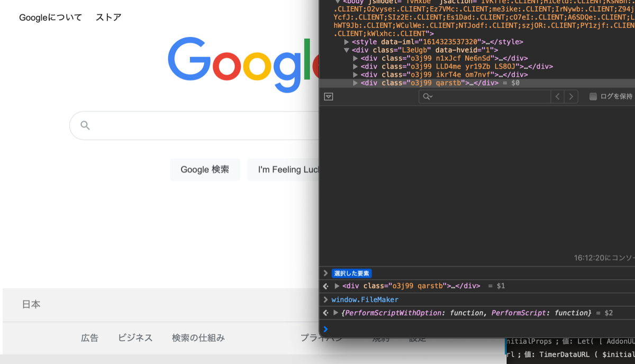Screen dimensions: 635x364
Task: Enable the ログを保持 checkbox
Action: coord(593,96)
